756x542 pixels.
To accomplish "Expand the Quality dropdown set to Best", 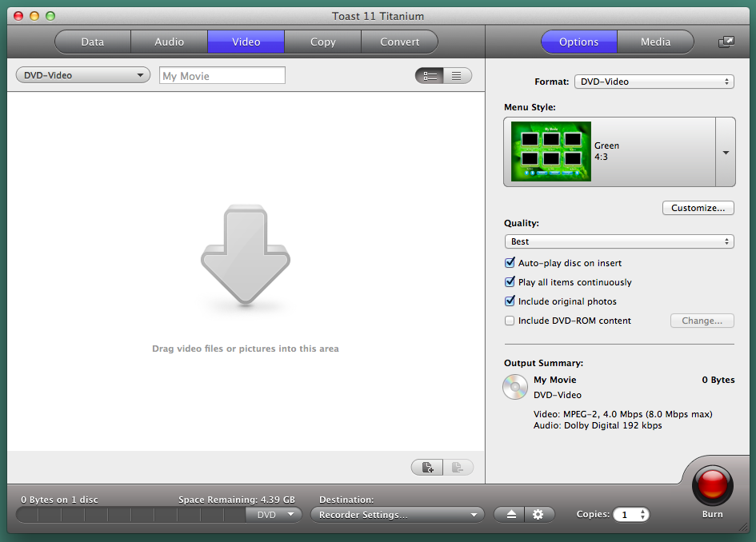I will [x=618, y=241].
